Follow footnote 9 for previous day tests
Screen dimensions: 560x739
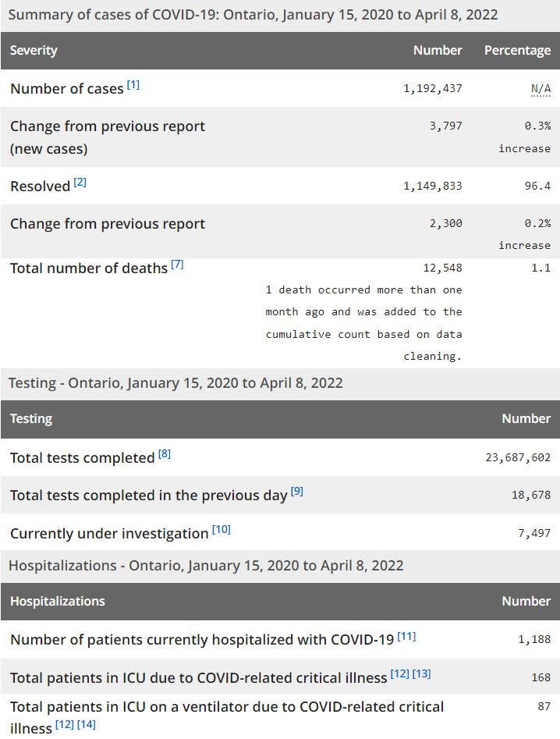tap(297, 491)
